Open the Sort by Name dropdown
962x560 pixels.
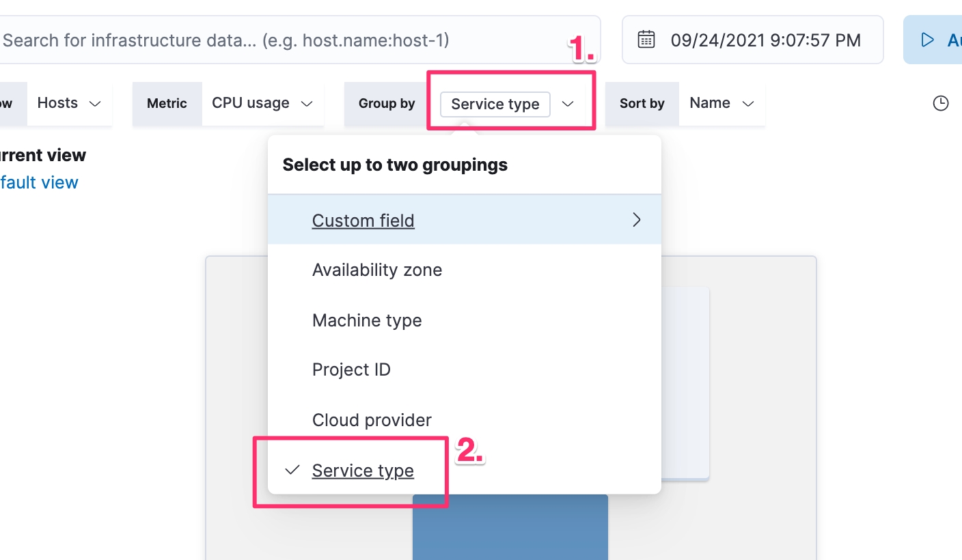tap(722, 103)
